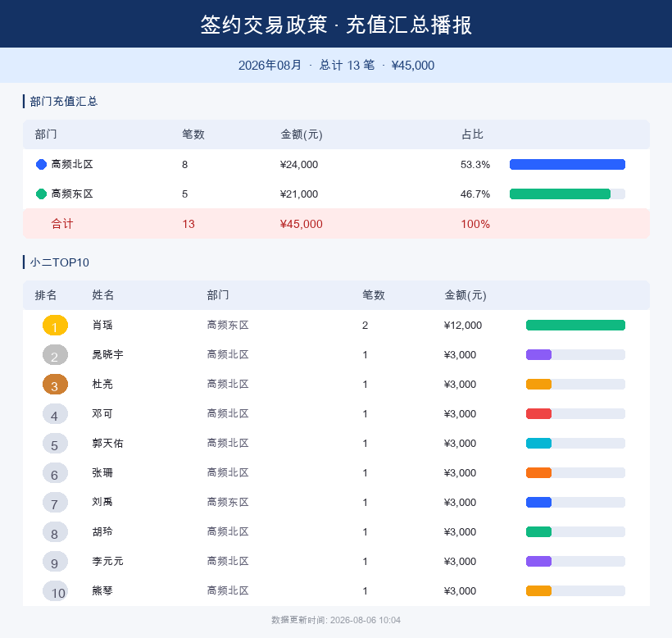Click the count 2 in 肖瑶's row
Image resolution: width=672 pixels, height=638 pixels.
point(365,325)
